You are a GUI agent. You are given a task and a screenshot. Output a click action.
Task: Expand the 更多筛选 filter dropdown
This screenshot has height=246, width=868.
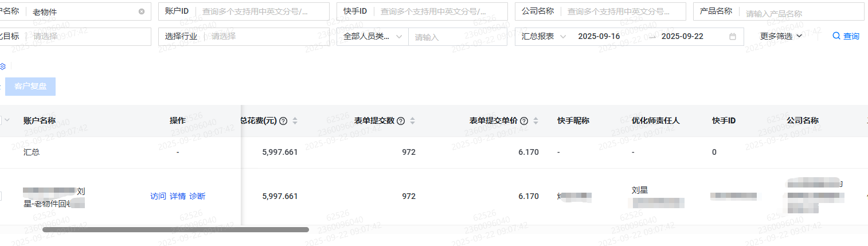coord(781,36)
